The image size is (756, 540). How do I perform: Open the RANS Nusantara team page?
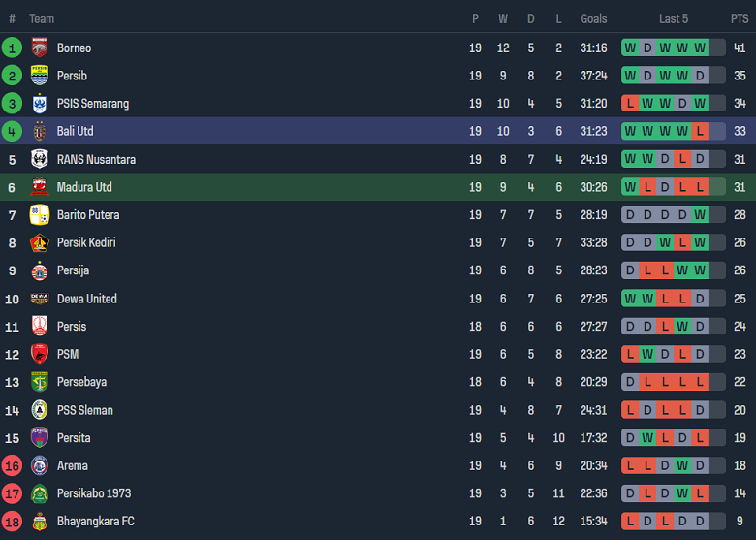pos(96,159)
